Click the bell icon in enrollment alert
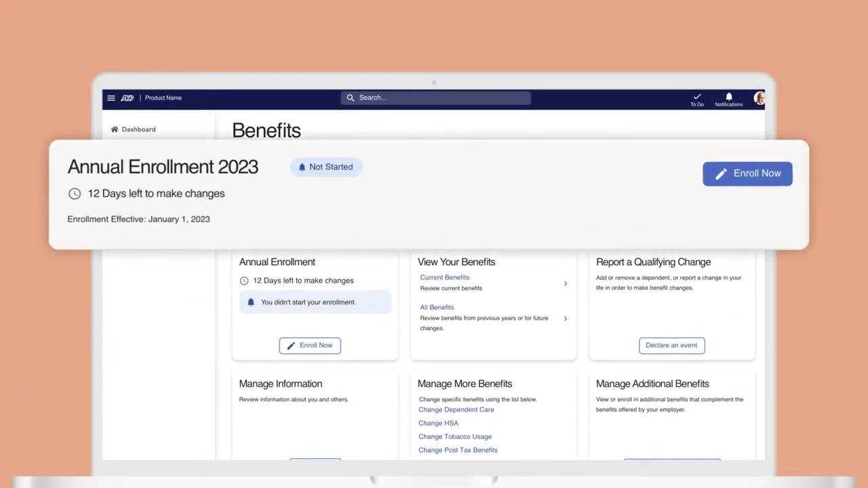The width and height of the screenshot is (868, 488). pos(251,302)
